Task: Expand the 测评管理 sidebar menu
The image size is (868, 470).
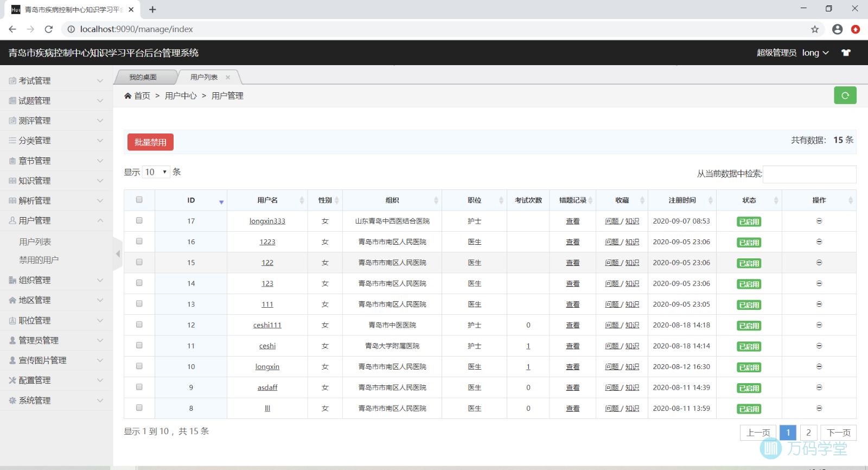Action: 56,120
